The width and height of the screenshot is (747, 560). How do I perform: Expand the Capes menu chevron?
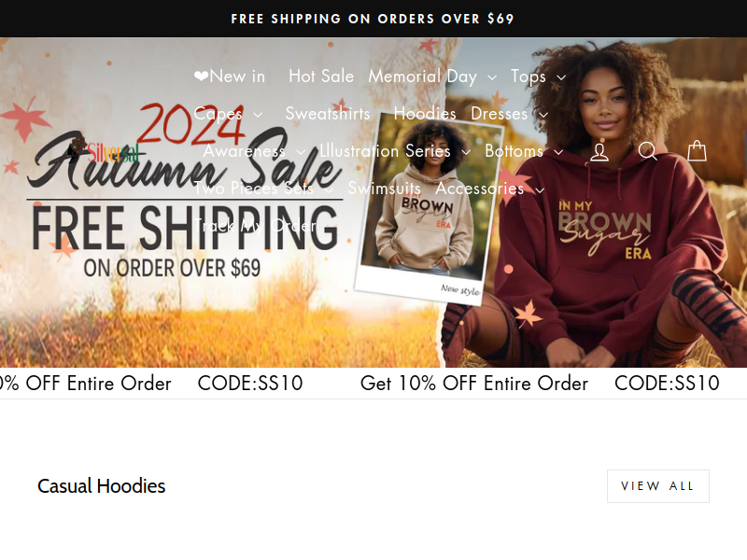(x=258, y=115)
